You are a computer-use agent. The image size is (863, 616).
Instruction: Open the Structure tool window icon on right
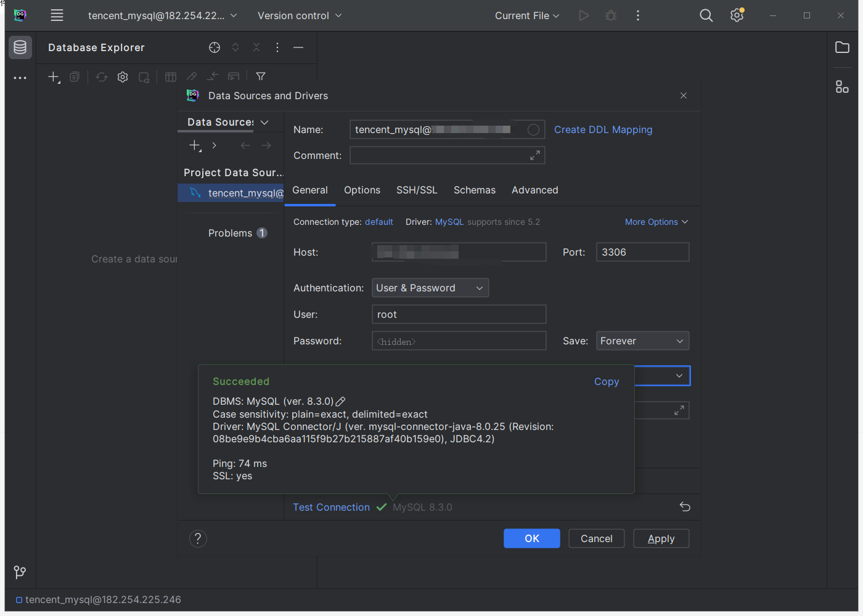click(x=842, y=87)
